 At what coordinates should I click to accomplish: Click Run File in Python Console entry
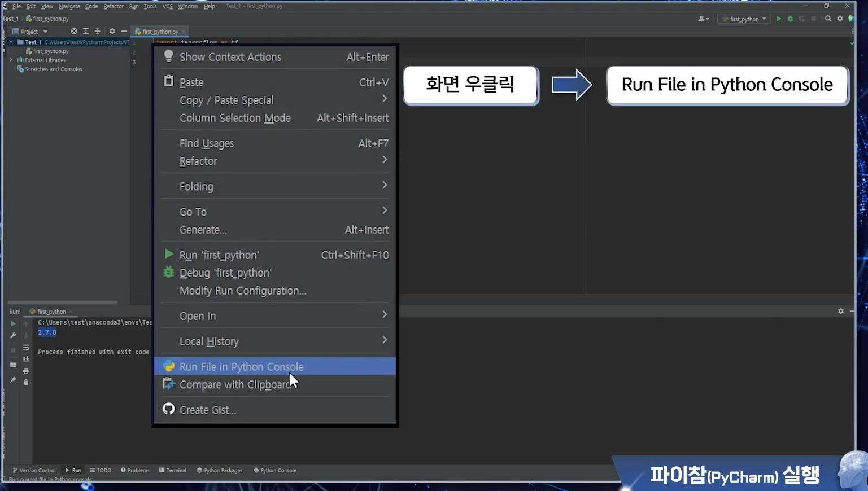click(x=274, y=366)
